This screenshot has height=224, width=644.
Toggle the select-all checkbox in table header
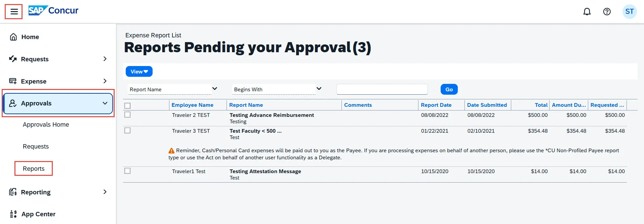[x=127, y=106]
